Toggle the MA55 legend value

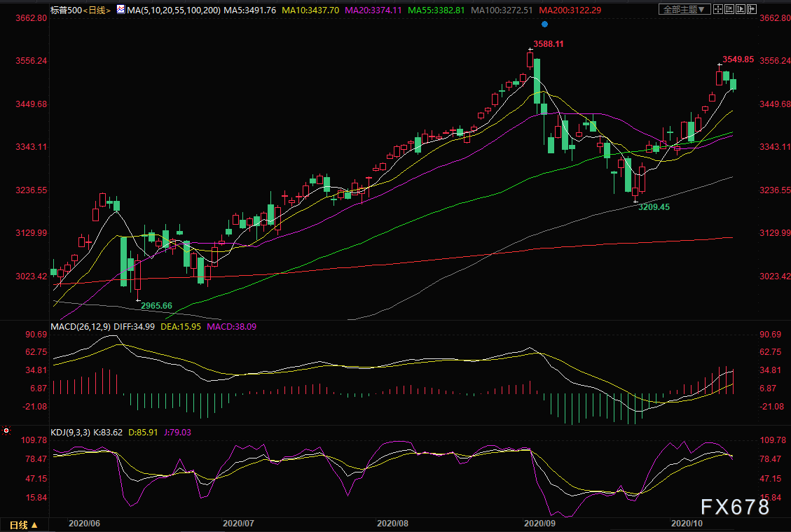click(436, 10)
